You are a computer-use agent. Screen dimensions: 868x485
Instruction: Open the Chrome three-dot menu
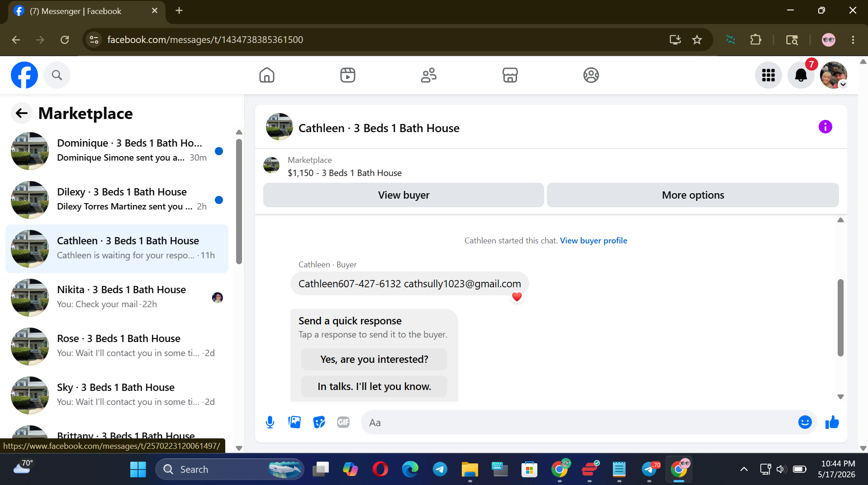(853, 40)
